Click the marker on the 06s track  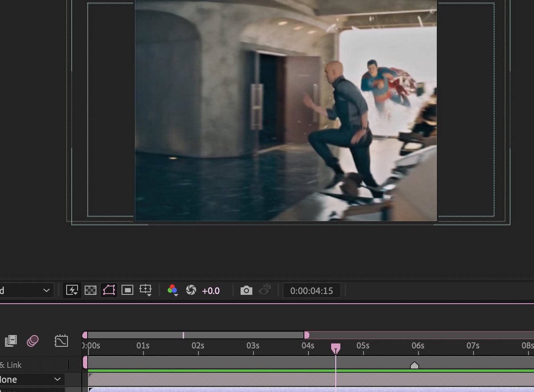tap(414, 365)
